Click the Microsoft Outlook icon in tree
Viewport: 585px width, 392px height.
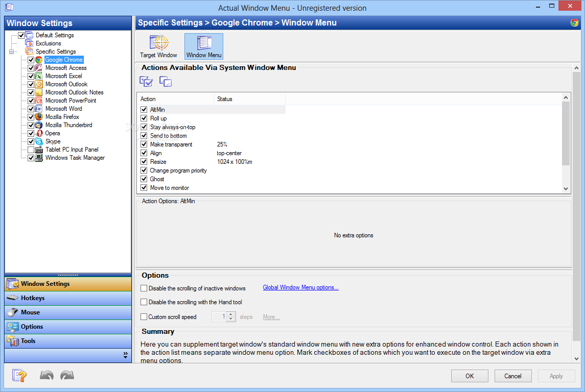39,84
